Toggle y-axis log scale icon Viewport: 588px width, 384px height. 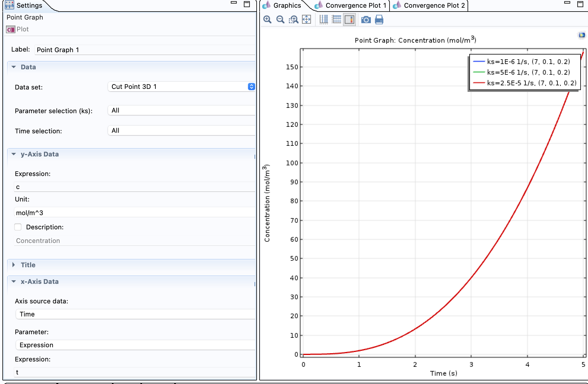point(336,20)
